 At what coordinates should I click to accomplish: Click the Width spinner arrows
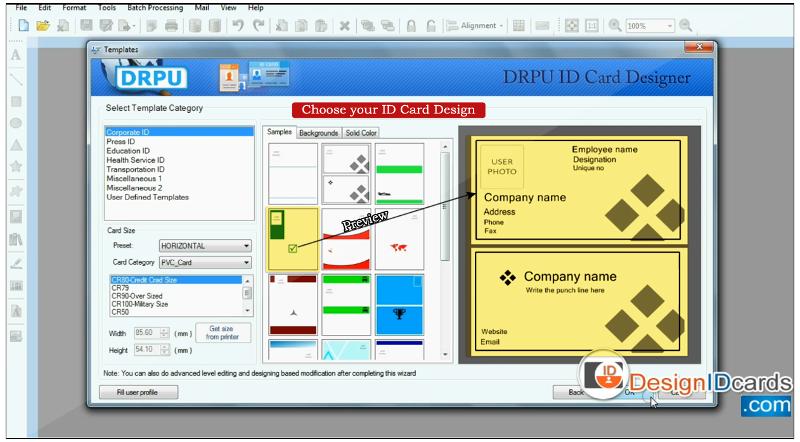click(x=164, y=333)
